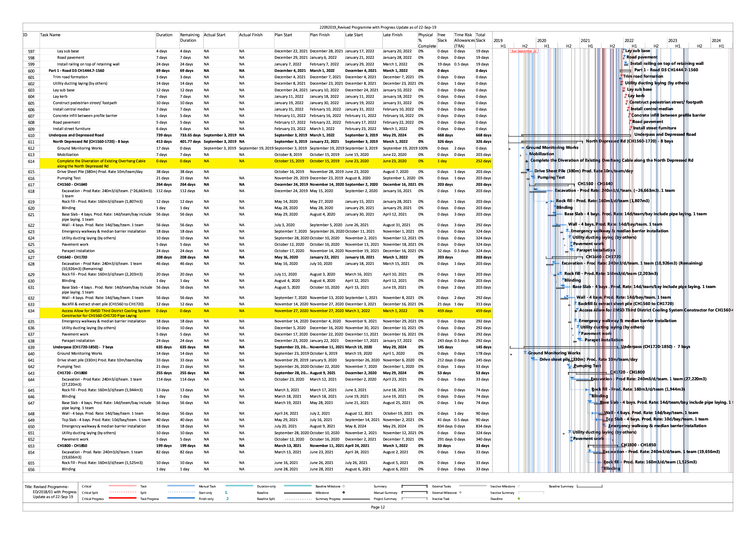Viewport: 756px width, 534px height.
Task: Click the External Milestone diamond legend icon
Action: pos(460,493)
